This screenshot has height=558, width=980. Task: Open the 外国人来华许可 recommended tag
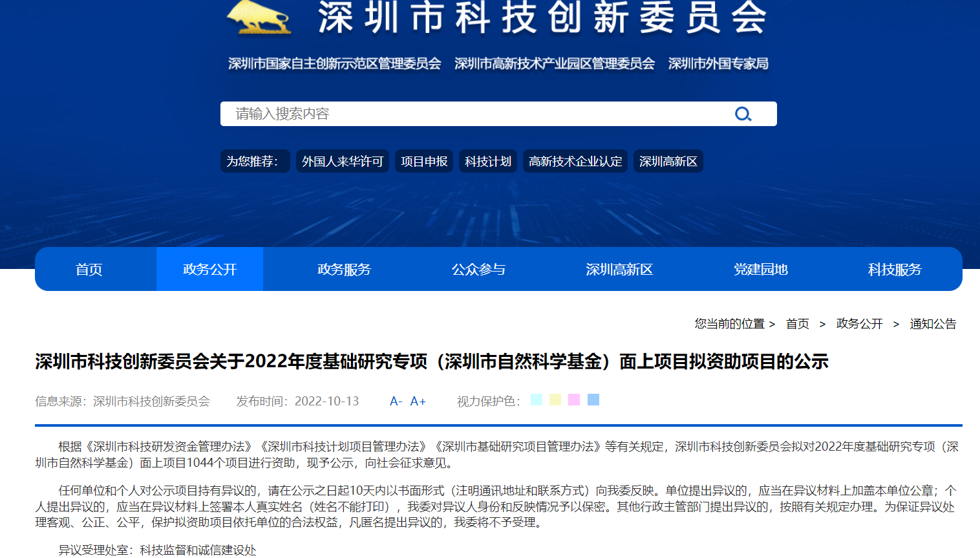[343, 162]
